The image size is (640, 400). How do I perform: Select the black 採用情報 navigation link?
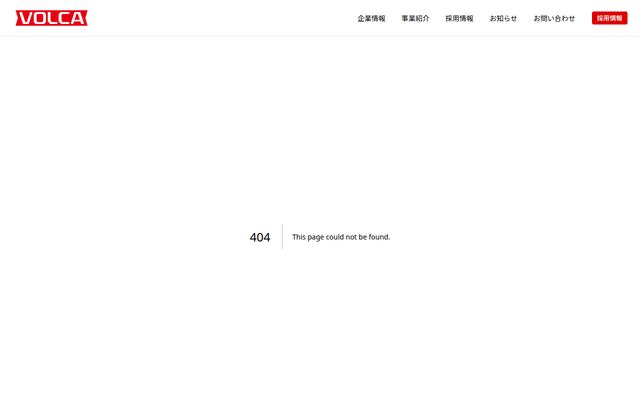pos(459,18)
